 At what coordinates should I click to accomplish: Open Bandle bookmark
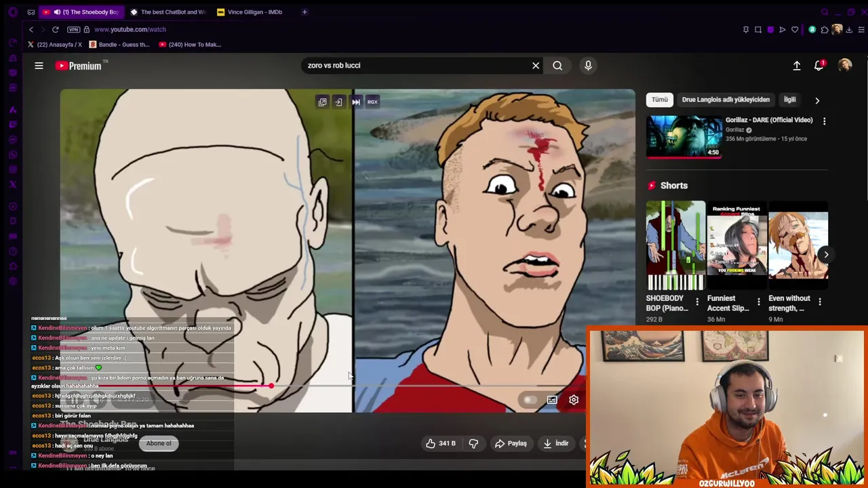[x=119, y=45]
